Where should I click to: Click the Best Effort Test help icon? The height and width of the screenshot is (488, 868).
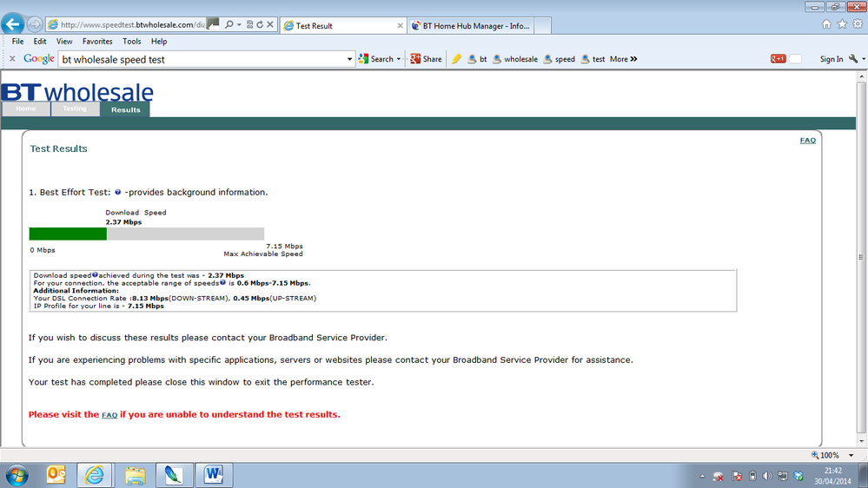[x=118, y=193]
